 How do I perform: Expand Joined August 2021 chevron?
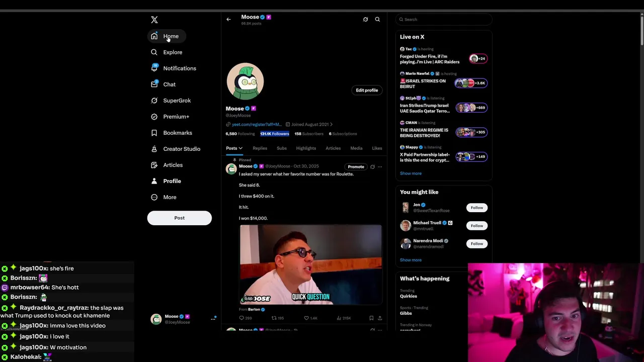pyautogui.click(x=331, y=125)
